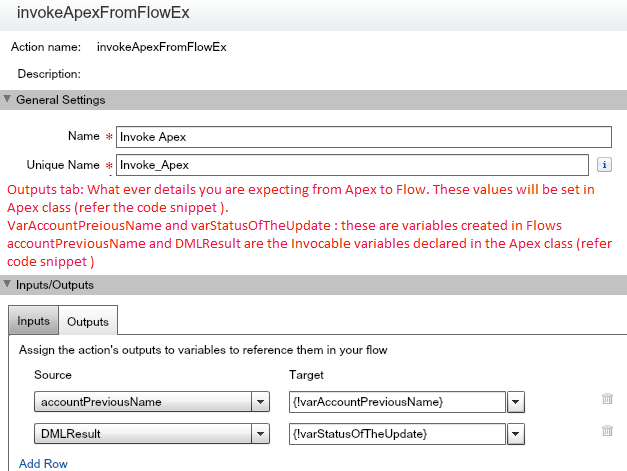Select the Outputs tab
The image size is (627, 471).
(x=88, y=321)
